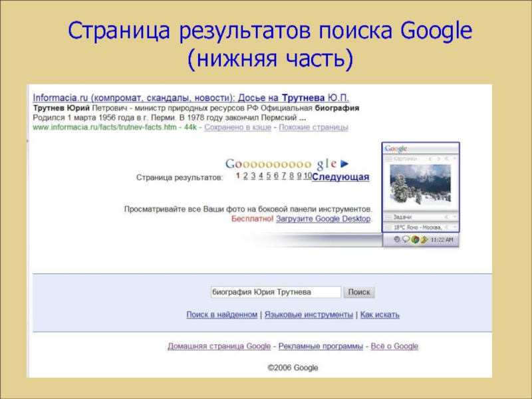Click the www.informacia.ru green URL text
Screen dimensions: 532x399
(x=105, y=127)
